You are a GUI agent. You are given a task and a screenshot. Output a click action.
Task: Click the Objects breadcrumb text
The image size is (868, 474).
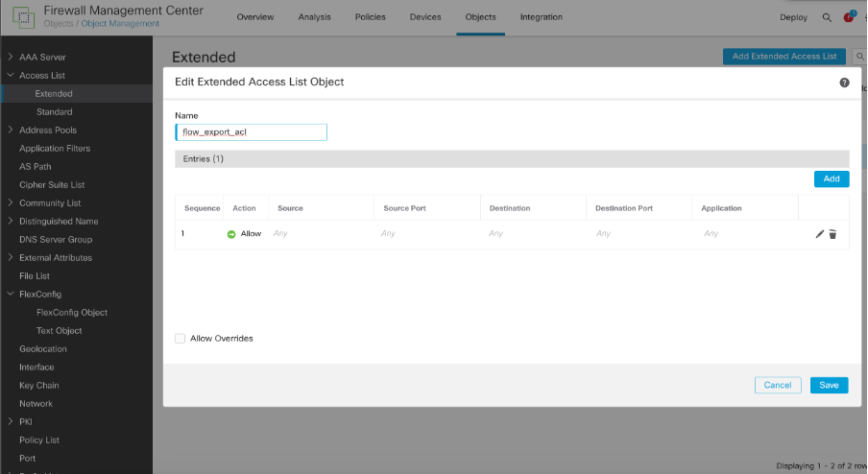[59, 24]
